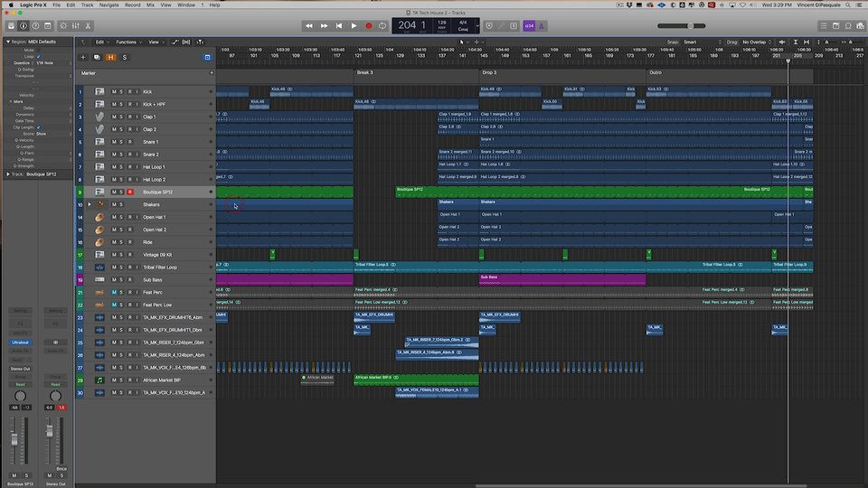Unmute the Feat Perc track
The height and width of the screenshot is (488, 868).
[x=114, y=292]
